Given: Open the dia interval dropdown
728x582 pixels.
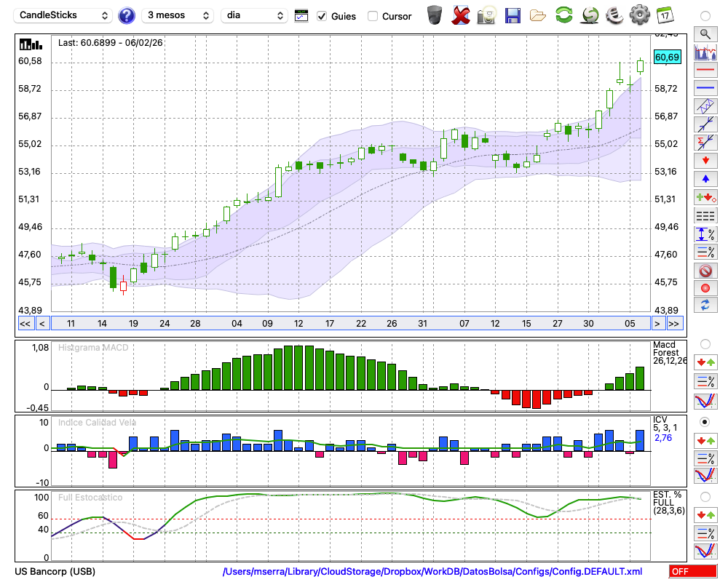Looking at the screenshot, I should tap(254, 15).
